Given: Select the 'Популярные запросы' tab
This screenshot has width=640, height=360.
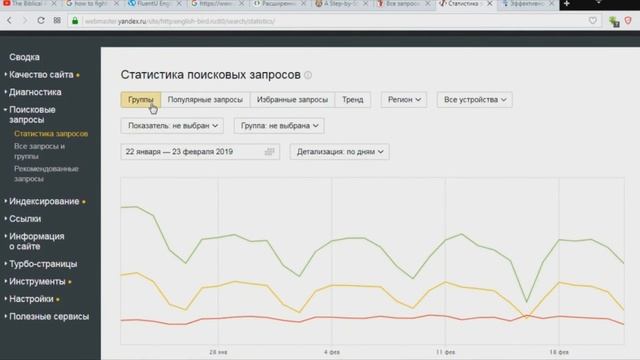Looking at the screenshot, I should tap(205, 100).
